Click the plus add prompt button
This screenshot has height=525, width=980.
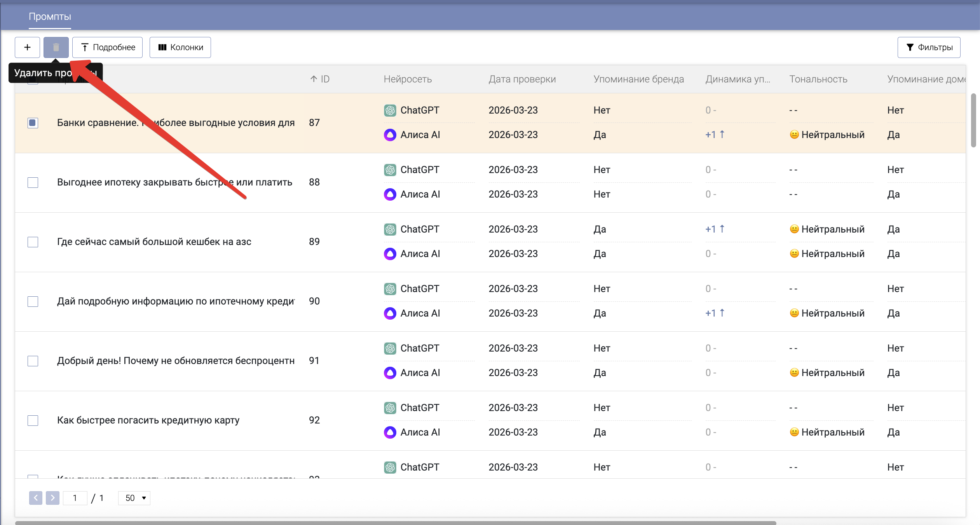pos(27,47)
